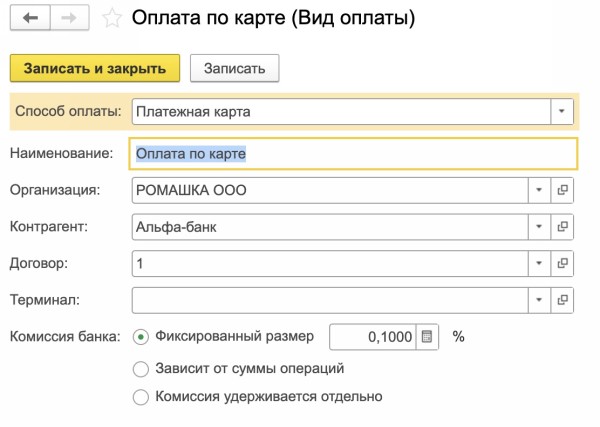600x427 pixels.
Task: Select the Фиксированный размер radio option
Action: (x=140, y=337)
